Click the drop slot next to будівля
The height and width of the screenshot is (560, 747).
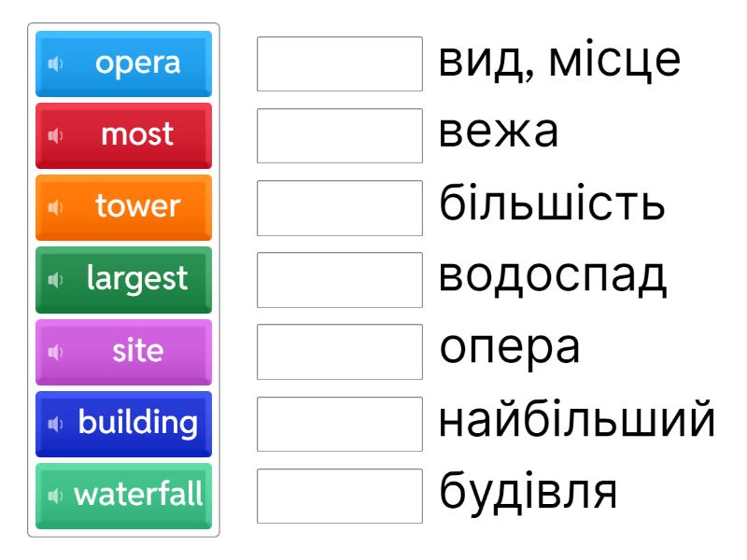(x=340, y=495)
